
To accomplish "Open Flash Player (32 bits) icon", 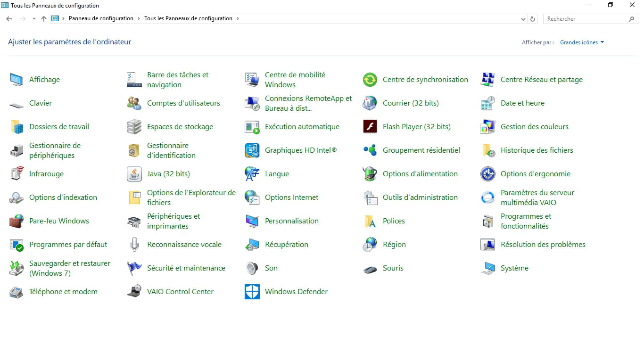I will (370, 127).
